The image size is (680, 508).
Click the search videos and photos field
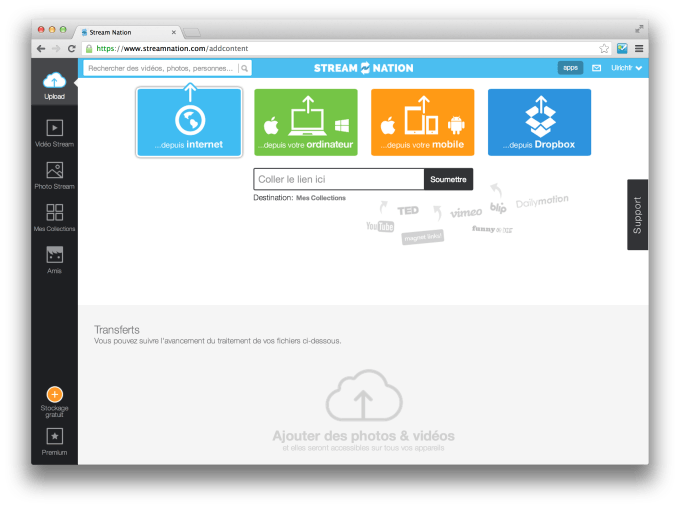160,68
